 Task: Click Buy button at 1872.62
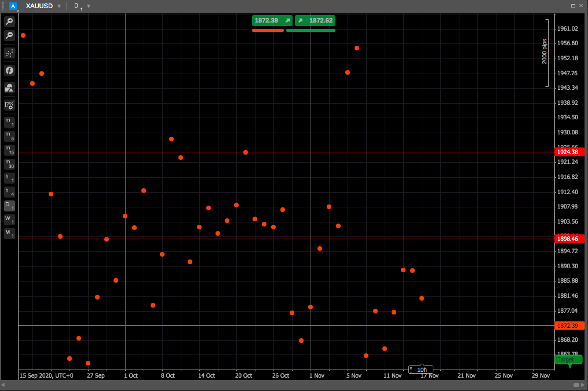click(315, 20)
